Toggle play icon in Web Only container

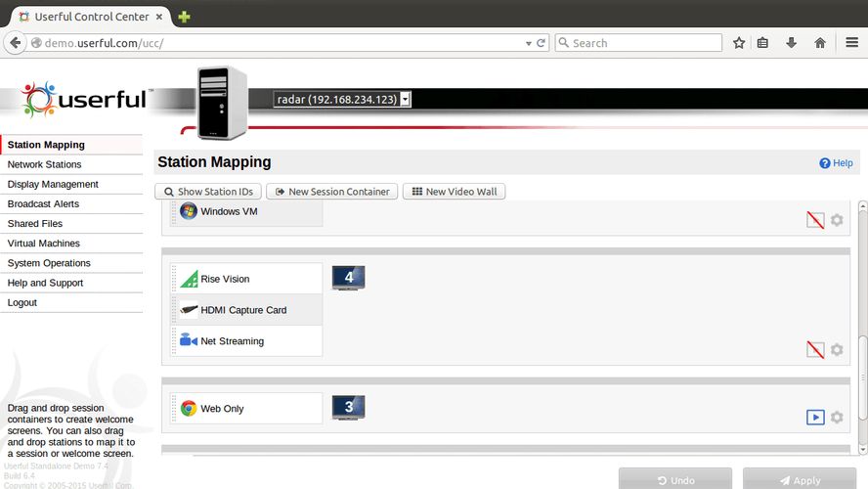815,417
